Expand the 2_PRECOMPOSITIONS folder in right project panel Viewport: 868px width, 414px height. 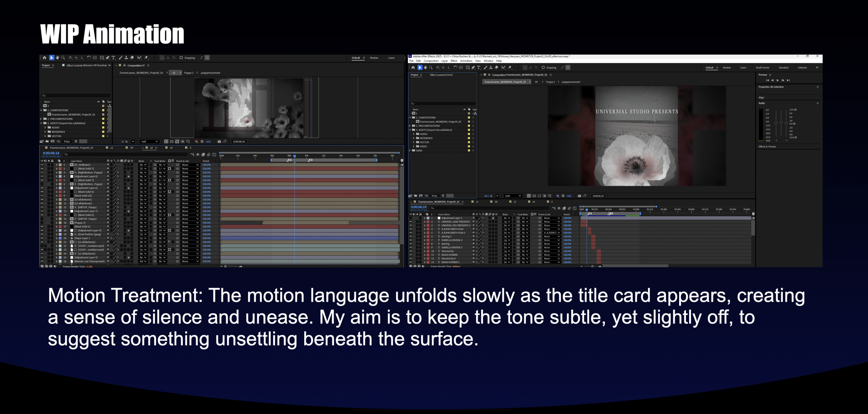tap(410, 126)
